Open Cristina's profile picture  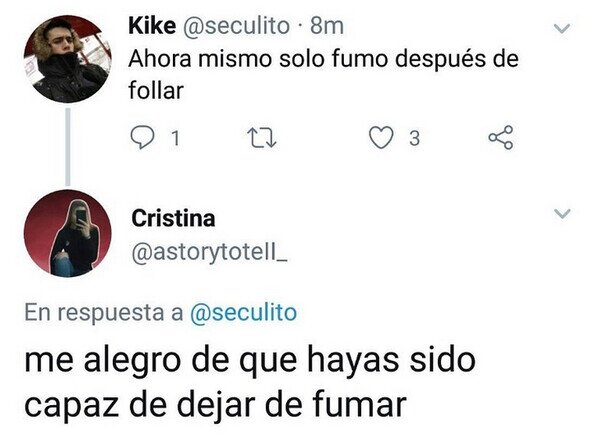67,233
